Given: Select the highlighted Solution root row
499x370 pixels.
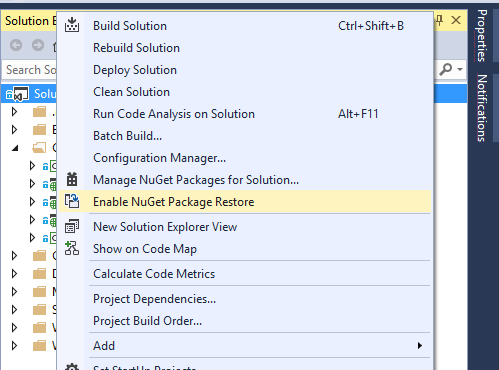Looking at the screenshot, I should (x=29, y=94).
